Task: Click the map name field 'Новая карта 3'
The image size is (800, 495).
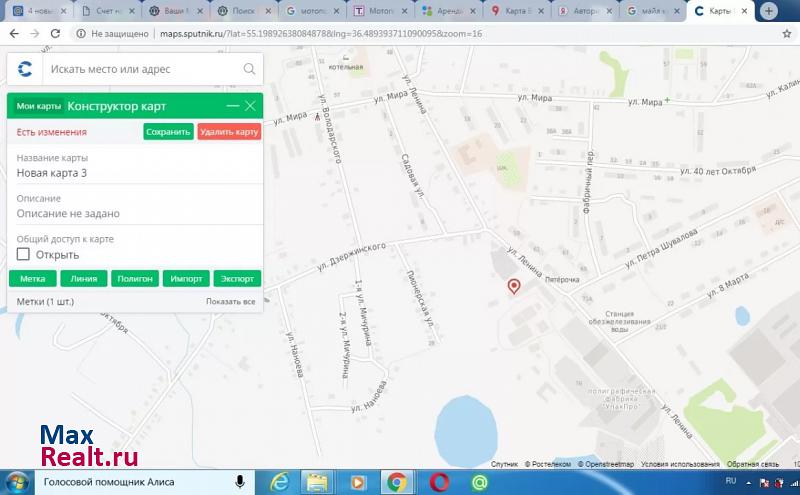Action: [x=52, y=173]
